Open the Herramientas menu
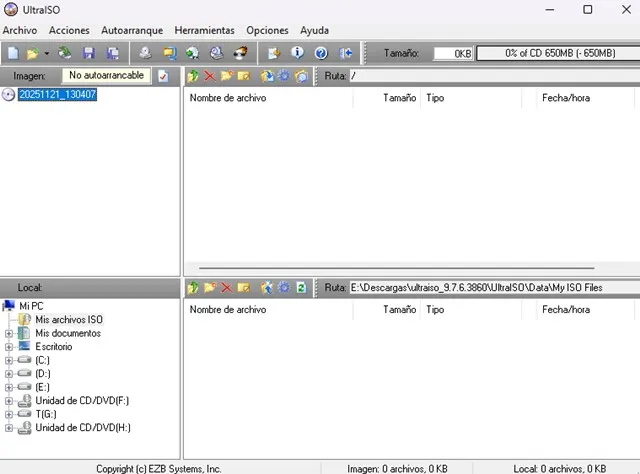Image resolution: width=640 pixels, height=474 pixels. click(x=204, y=31)
